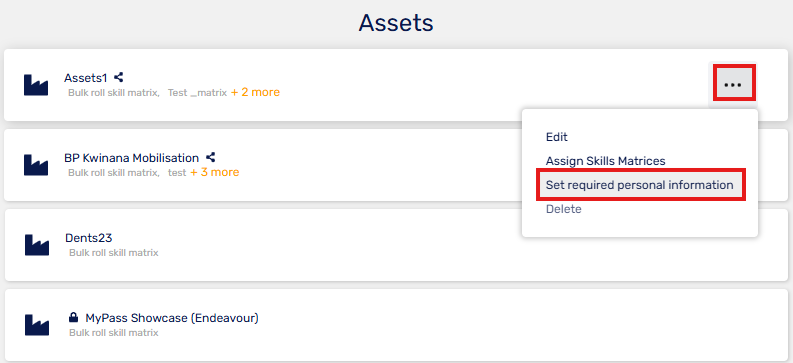Open MyPass Showcase (Endeavour) asset
Image resolution: width=793 pixels, height=363 pixels.
(x=172, y=318)
